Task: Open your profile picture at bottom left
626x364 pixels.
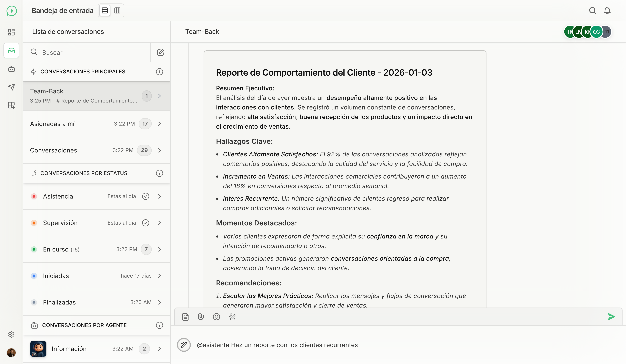Action: coord(11,353)
